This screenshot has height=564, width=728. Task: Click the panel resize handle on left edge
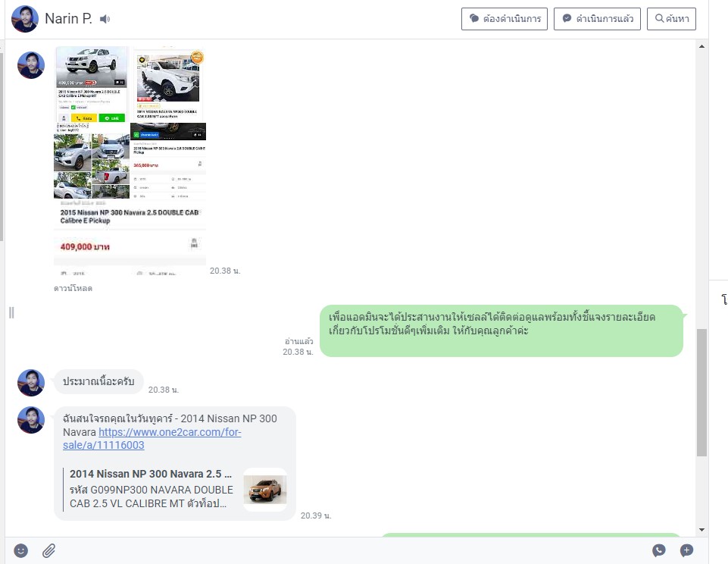click(11, 312)
